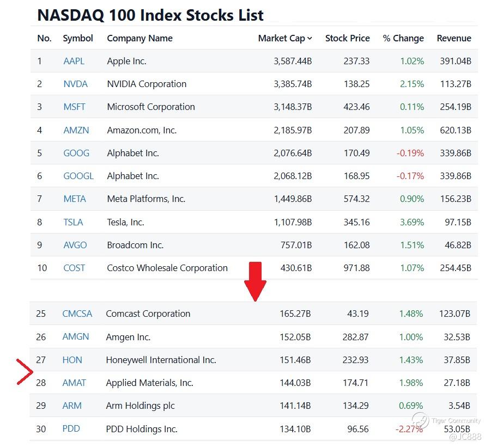Click the NASDAQ 100 Index Stocks List heading
The height and width of the screenshot is (448, 491).
pos(150,15)
